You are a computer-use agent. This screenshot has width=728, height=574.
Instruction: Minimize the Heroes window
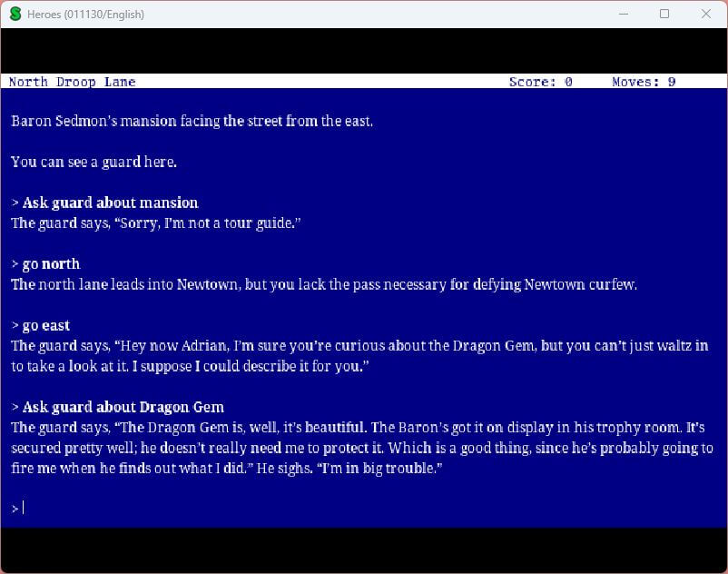(624, 14)
